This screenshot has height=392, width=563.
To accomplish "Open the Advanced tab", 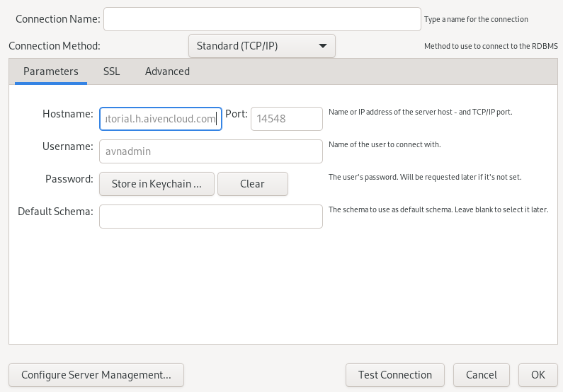I will click(167, 71).
